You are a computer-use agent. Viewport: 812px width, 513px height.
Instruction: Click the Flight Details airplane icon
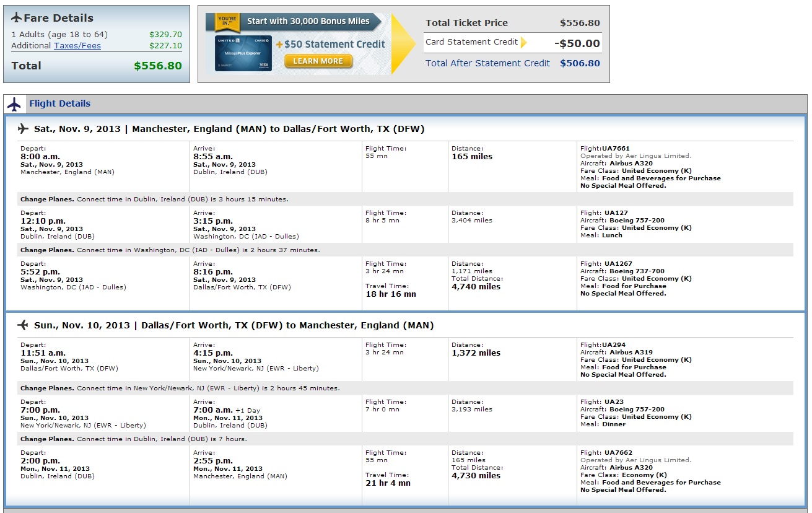pos(14,103)
